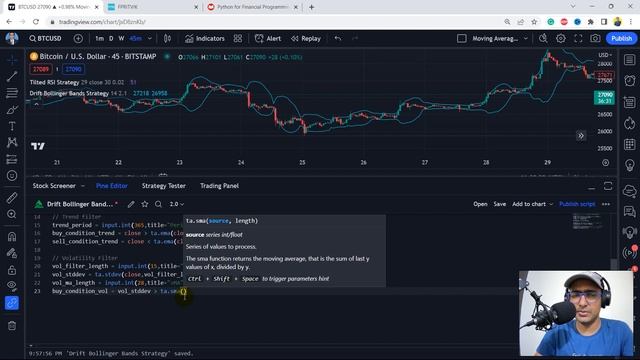
Task: Select the crosshair cursor tool
Action: (12, 60)
